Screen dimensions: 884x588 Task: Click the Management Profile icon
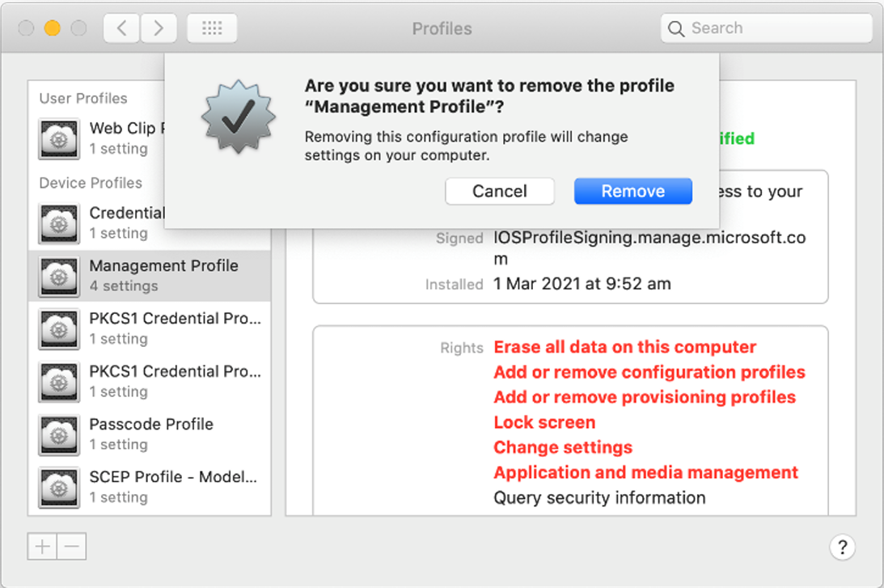coord(59,277)
